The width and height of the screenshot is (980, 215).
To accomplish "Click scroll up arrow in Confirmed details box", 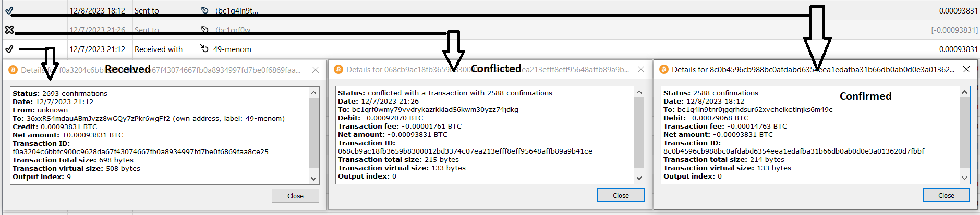I will pyautogui.click(x=964, y=92).
